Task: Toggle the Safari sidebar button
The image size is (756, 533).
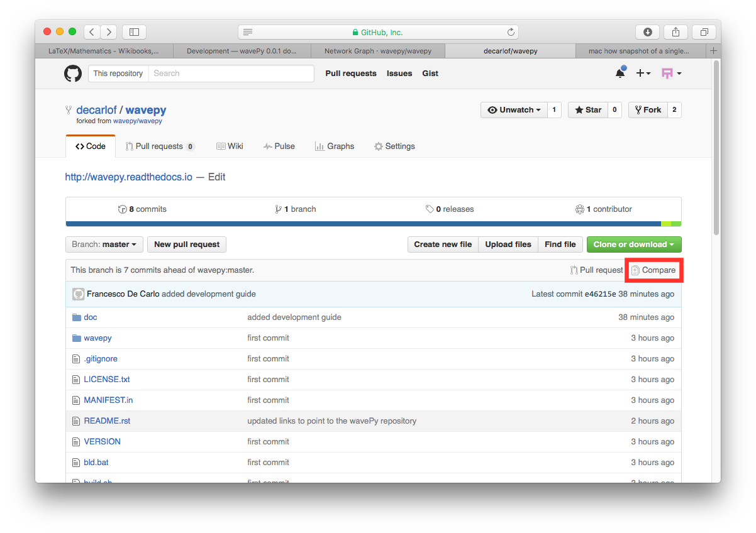Action: click(134, 32)
